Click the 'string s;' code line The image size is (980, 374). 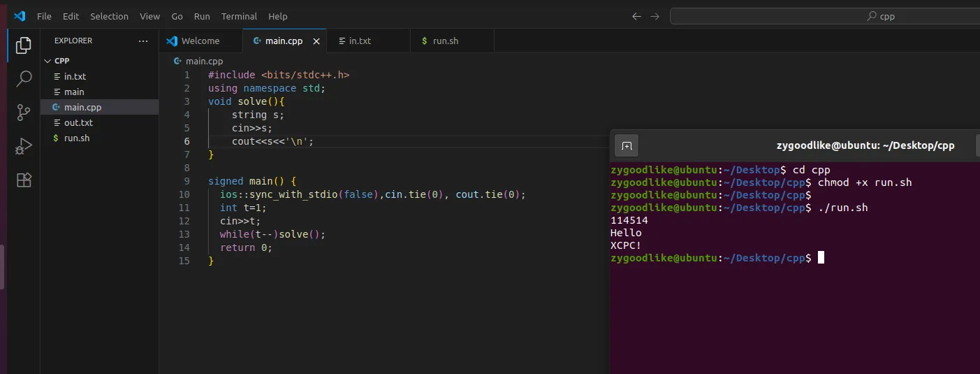point(258,115)
